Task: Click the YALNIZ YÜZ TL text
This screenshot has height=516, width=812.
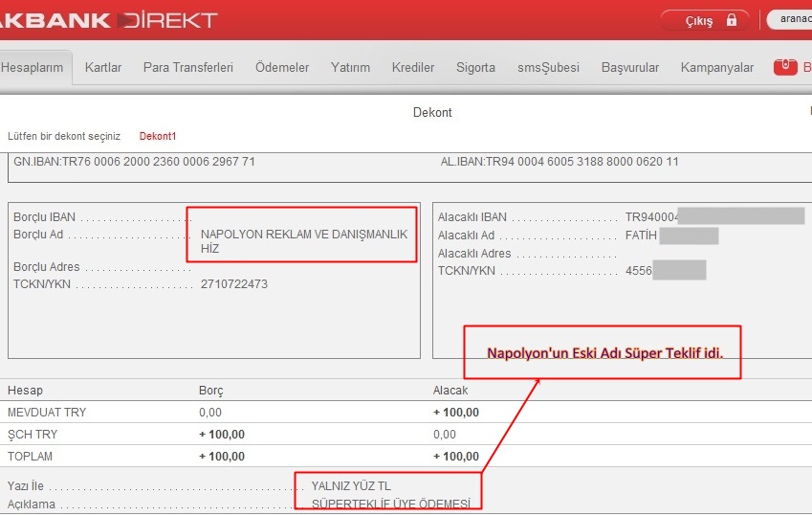Action: (351, 486)
